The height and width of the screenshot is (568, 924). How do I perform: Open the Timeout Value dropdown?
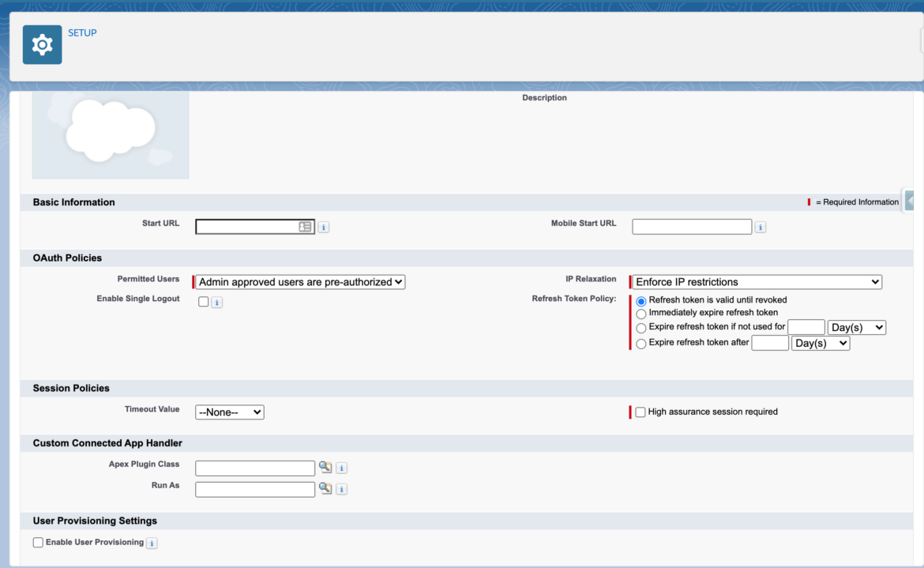(229, 412)
